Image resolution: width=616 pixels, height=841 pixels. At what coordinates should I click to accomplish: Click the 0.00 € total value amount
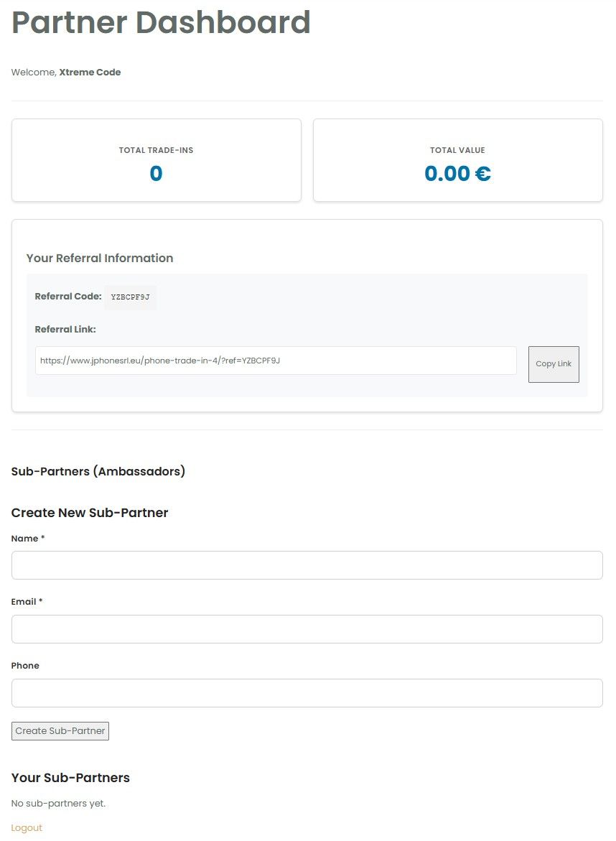(457, 174)
